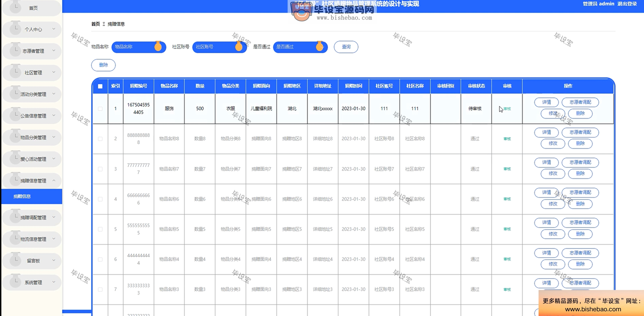Click 志愿者调配 for the 服饰 row
Image resolution: width=644 pixels, height=316 pixels.
point(580,102)
